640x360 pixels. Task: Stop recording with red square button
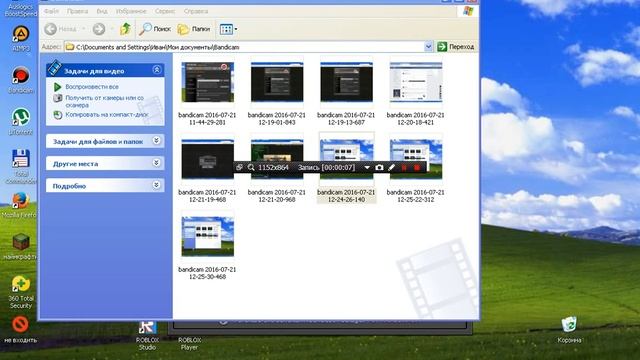coord(417,167)
